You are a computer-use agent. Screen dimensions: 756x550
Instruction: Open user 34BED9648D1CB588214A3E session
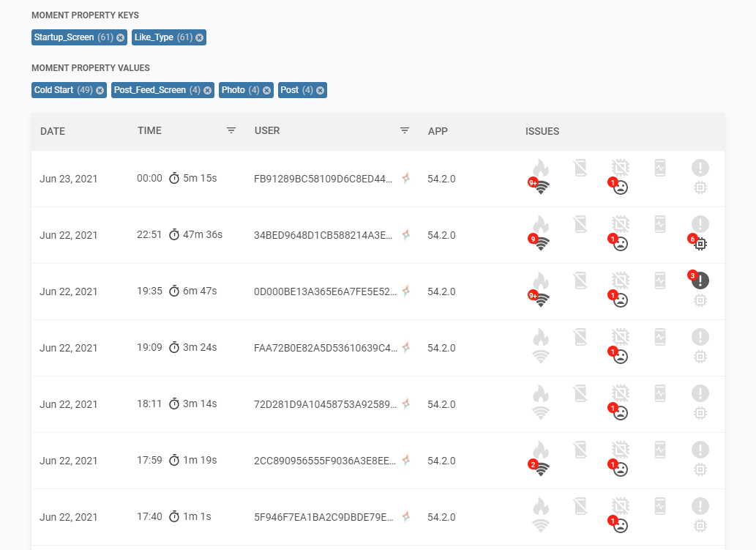323,235
